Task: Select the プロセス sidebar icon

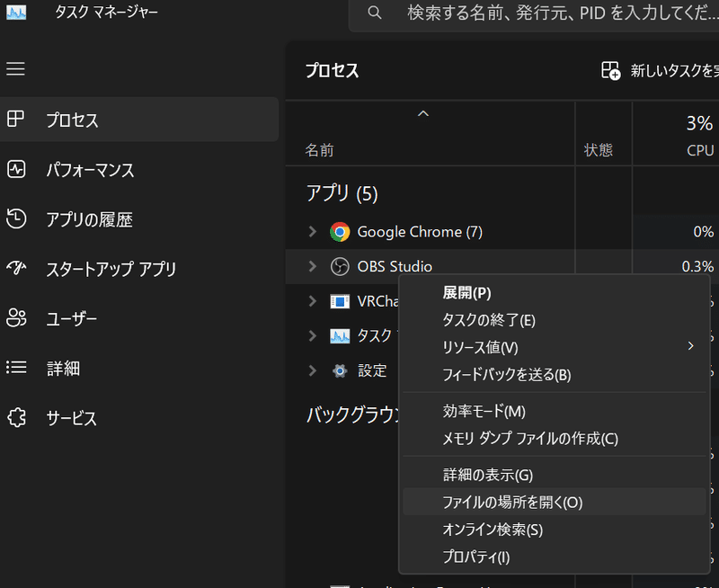Action: point(15,119)
